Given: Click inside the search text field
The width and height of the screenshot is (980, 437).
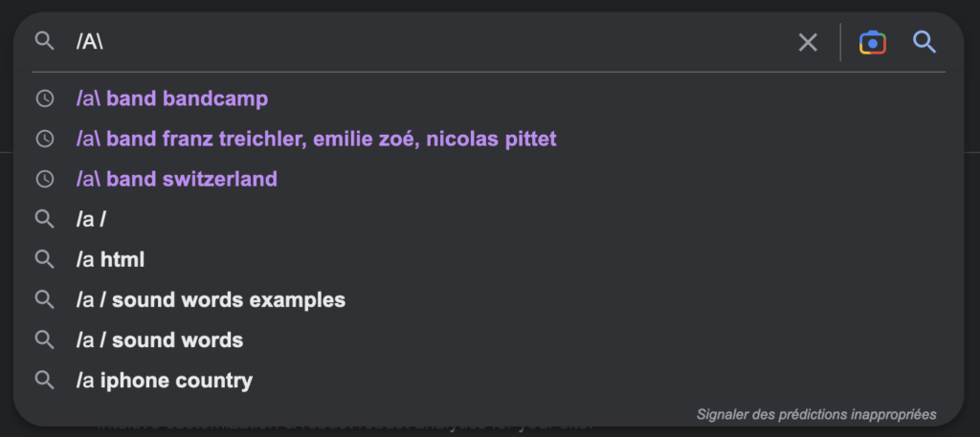Looking at the screenshot, I should 431,42.
